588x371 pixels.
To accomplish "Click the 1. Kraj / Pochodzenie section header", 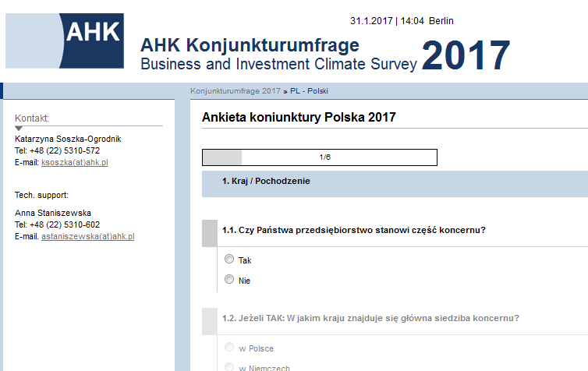I will (266, 182).
